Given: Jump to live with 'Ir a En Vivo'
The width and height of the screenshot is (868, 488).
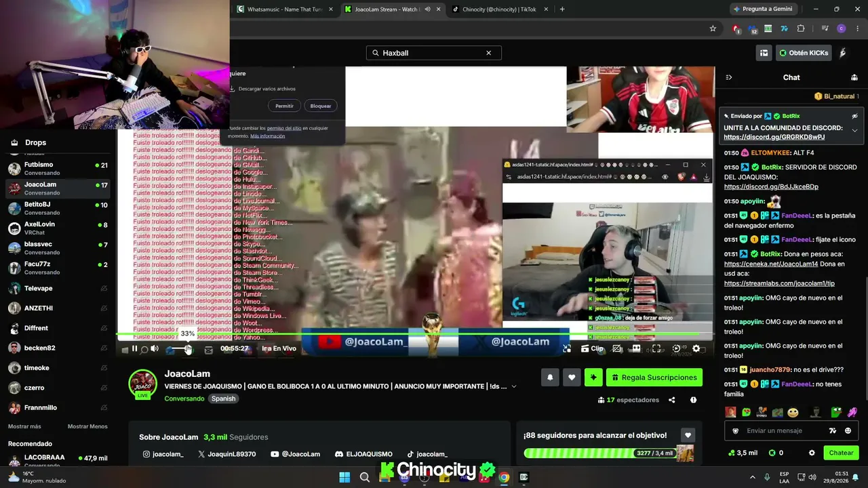Looking at the screenshot, I should point(279,348).
